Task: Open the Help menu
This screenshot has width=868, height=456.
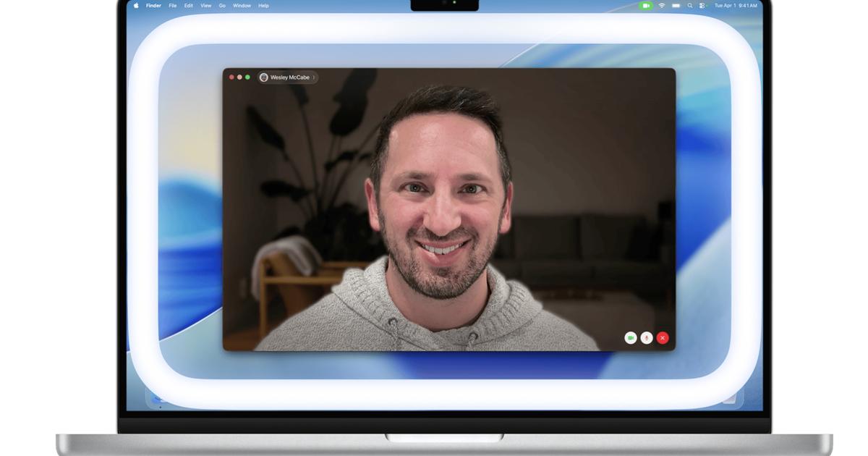Action: [263, 6]
